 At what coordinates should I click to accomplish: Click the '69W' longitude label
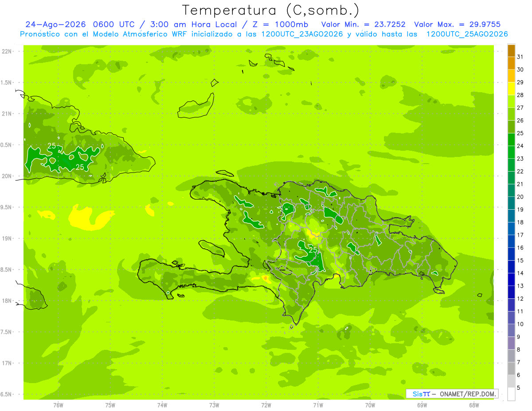(x=422, y=405)
